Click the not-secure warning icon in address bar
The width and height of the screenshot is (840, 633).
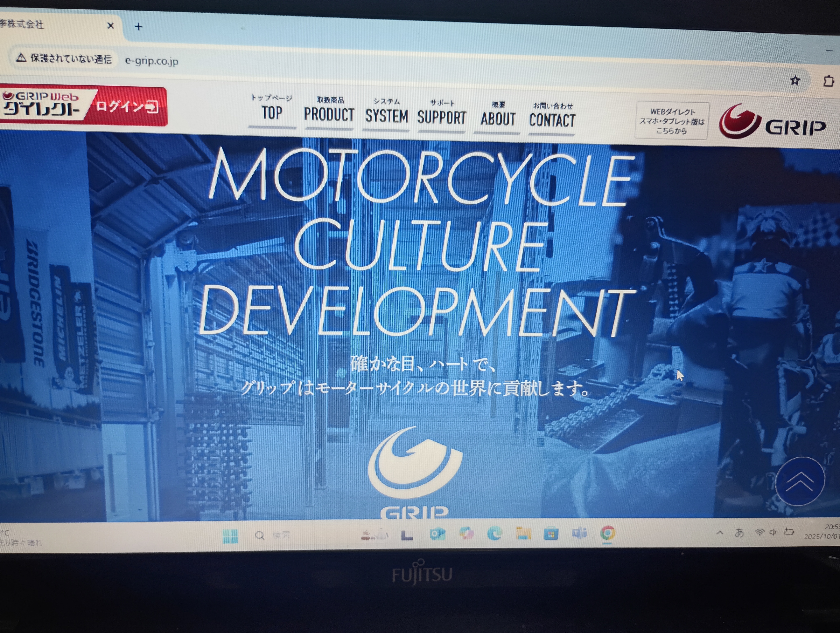point(21,57)
